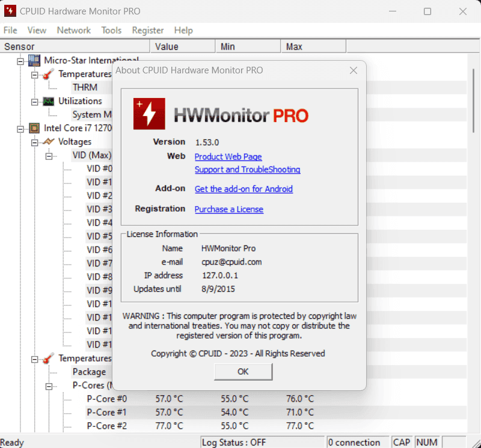Viewport: 481px width, 448px height.
Task: Select the VID #3 row
Action: pos(99,209)
